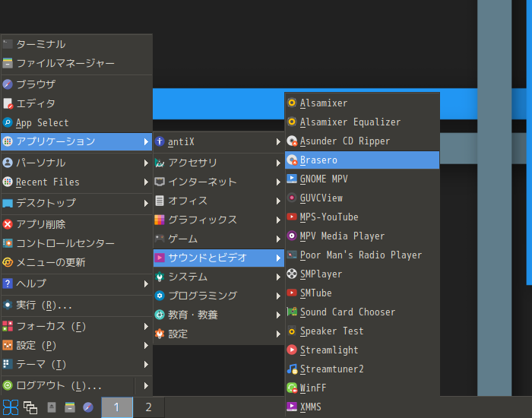532x418 pixels.
Task: Select the サウンドとビデオ category
Action: point(219,258)
